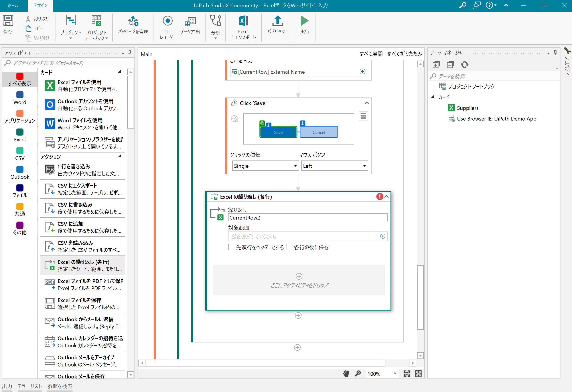Click the Excel にエクスポート icon
The image size is (572, 392).
coord(243,21)
